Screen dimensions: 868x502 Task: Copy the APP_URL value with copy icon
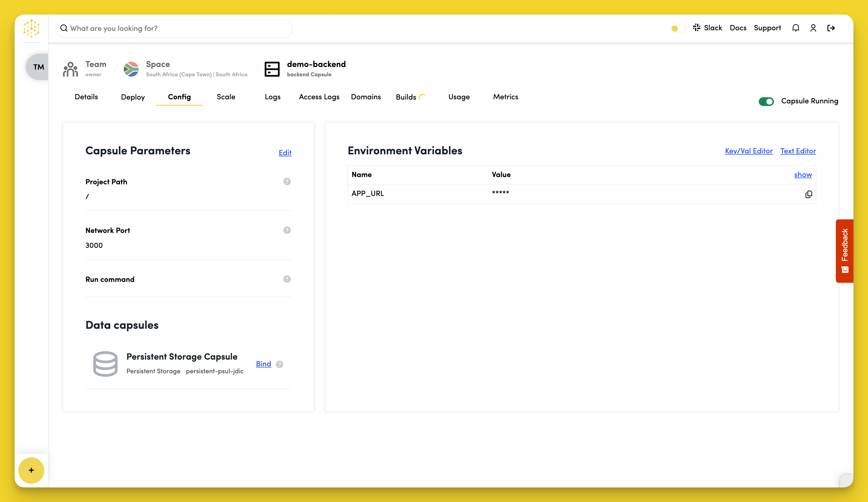(x=808, y=194)
